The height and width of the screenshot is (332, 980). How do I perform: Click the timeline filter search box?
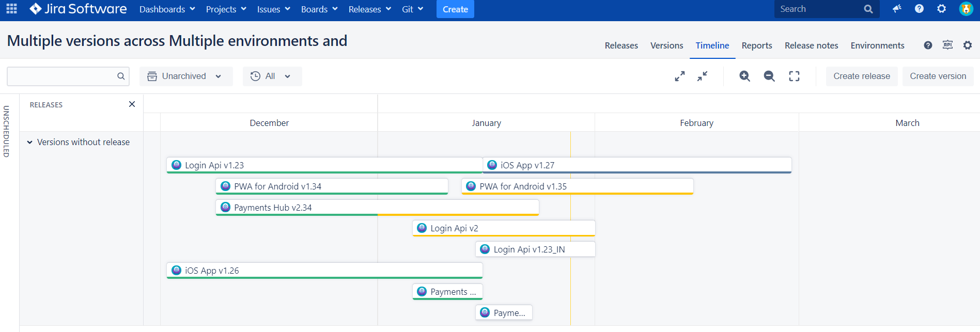[68, 76]
